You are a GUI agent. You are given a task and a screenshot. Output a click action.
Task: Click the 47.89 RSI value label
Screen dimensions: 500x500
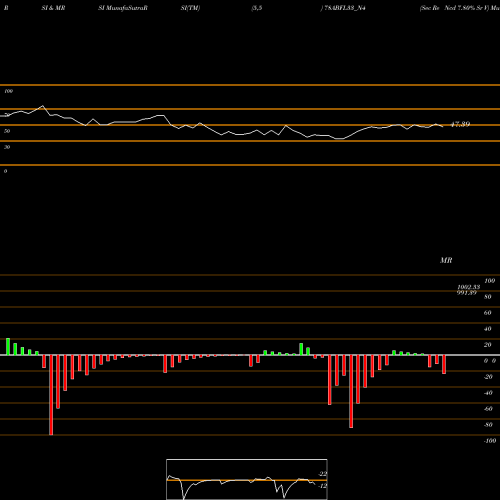(x=460, y=124)
